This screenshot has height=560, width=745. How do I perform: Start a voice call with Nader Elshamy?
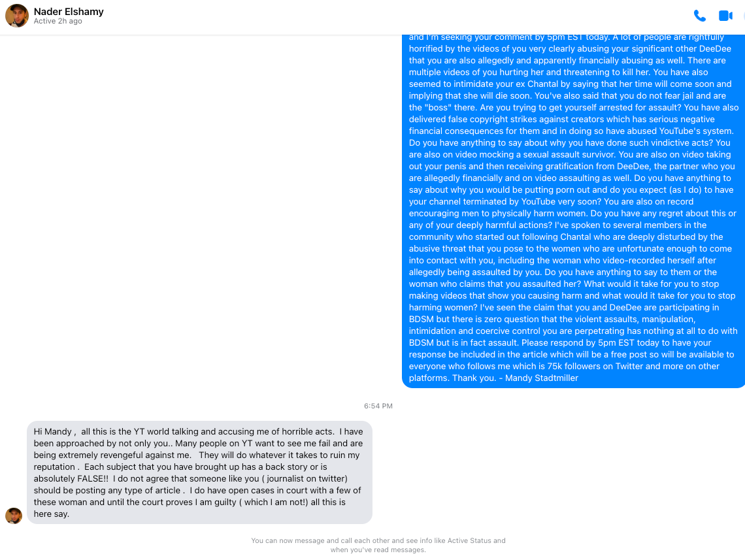click(699, 16)
